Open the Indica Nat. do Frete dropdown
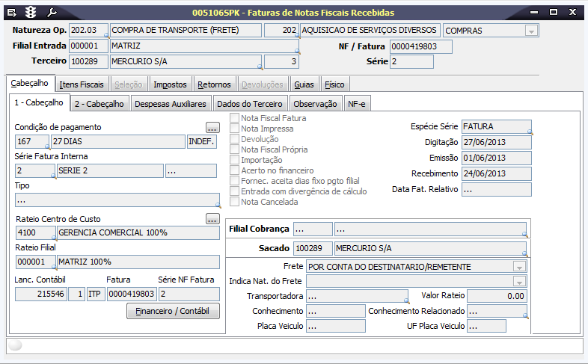This screenshot has height=364, width=588. [519, 281]
